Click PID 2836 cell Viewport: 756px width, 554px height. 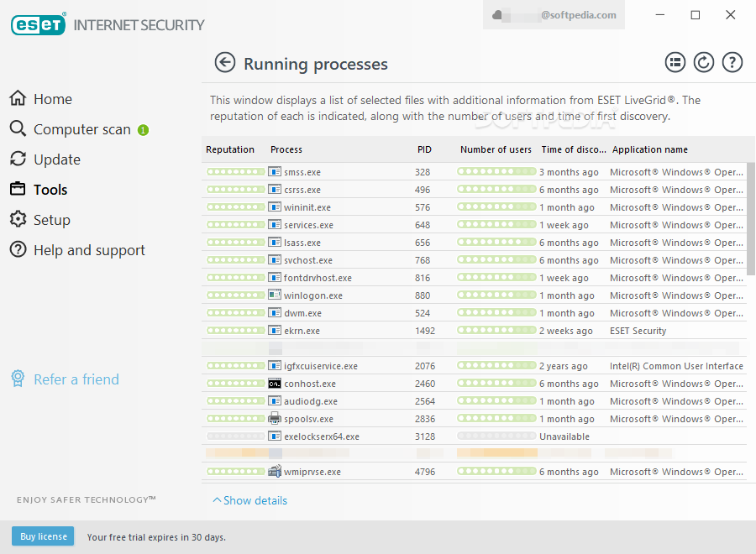[425, 419]
